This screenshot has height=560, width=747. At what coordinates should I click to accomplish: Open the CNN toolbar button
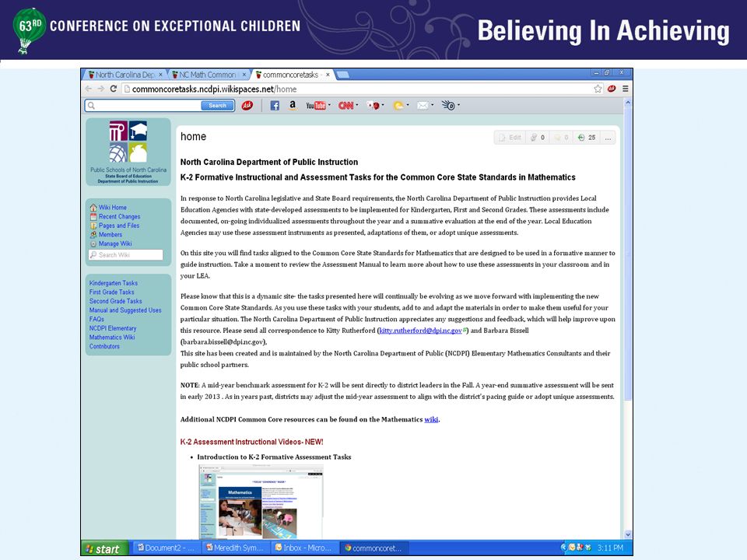[345, 106]
